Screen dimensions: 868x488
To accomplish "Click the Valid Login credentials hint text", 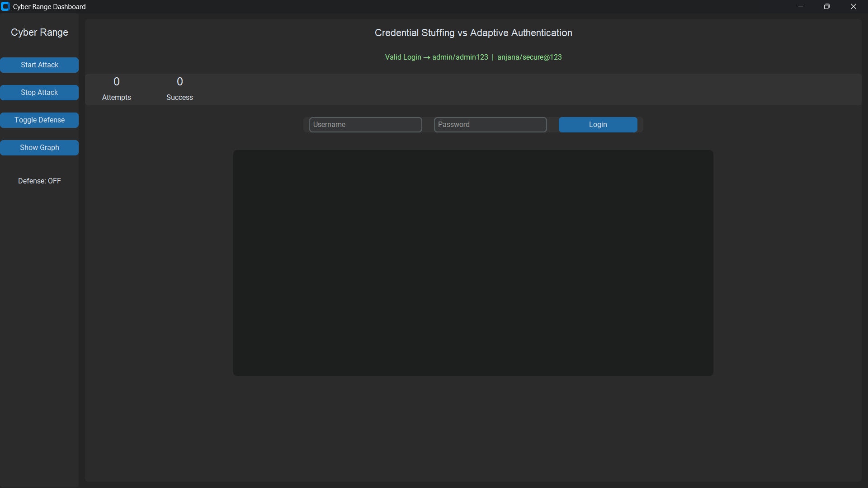I will (x=473, y=57).
